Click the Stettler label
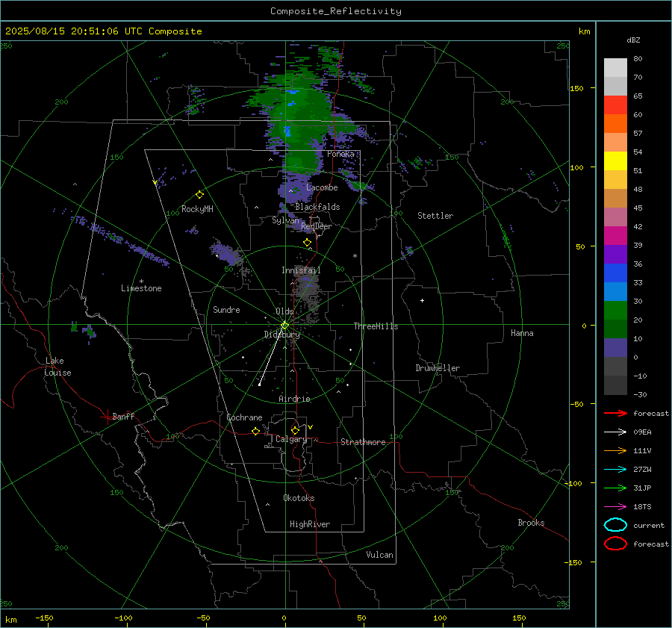The width and height of the screenshot is (672, 628). coord(435,216)
